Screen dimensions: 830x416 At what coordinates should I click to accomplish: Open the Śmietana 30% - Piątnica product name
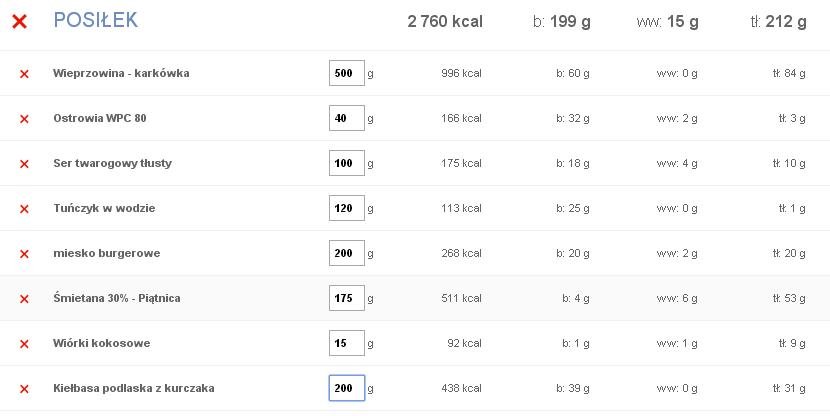click(117, 298)
